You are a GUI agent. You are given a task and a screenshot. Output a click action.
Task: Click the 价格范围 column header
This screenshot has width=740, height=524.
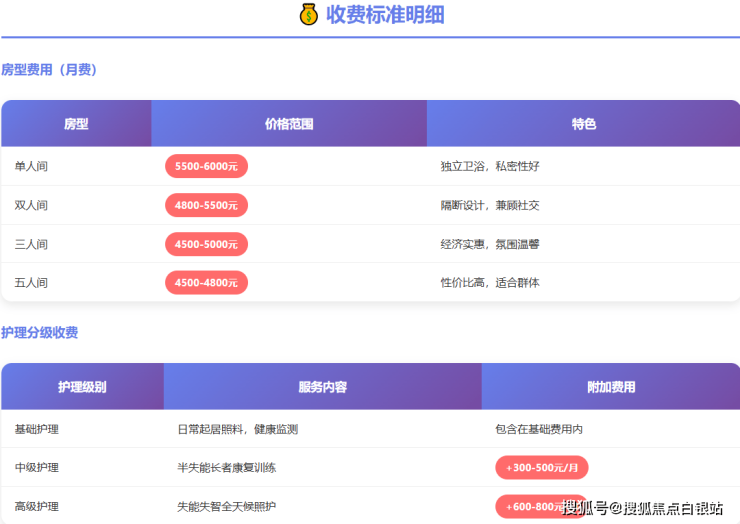(289, 124)
